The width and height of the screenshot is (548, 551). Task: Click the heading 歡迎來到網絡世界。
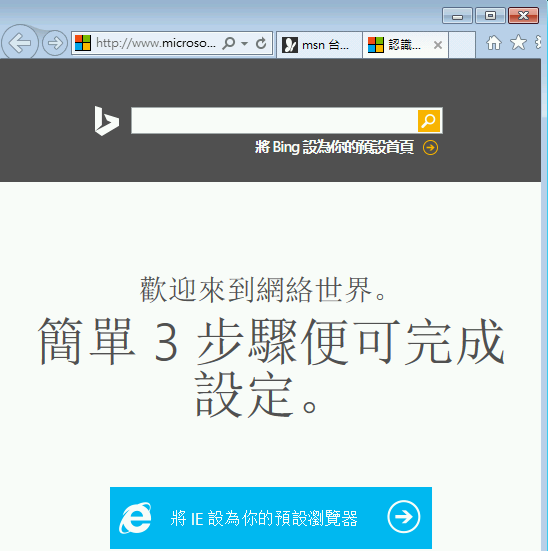(x=264, y=290)
